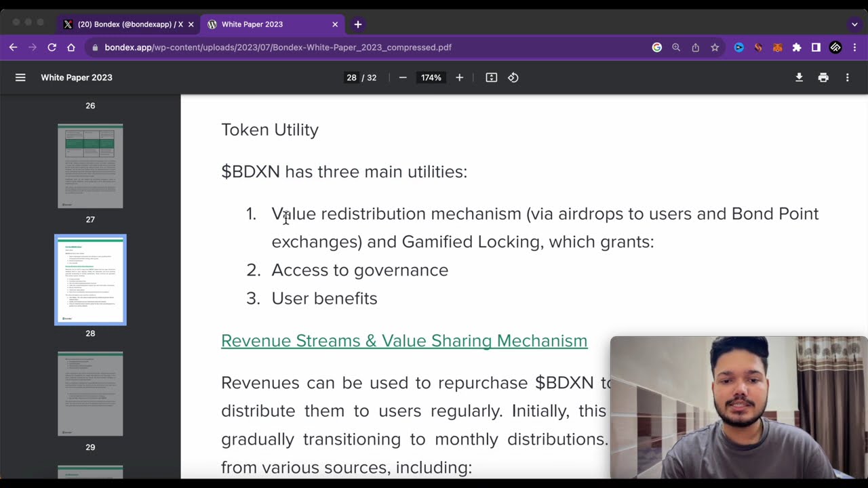Screen dimensions: 868x488
Task: Open the MetaMask fox extension
Action: click(x=778, y=47)
